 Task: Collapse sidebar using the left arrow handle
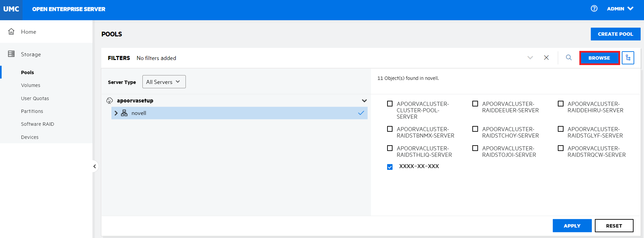[x=95, y=166]
